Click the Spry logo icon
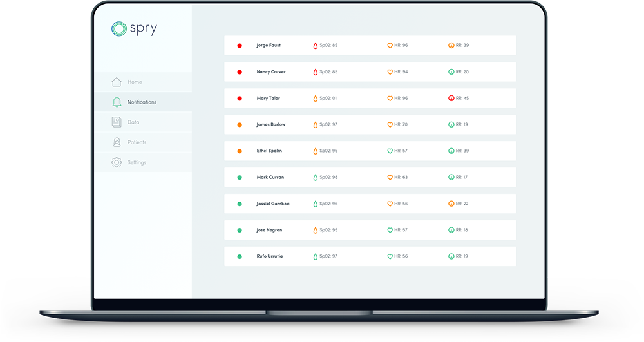Screen dimensions: 644x342 [x=118, y=28]
